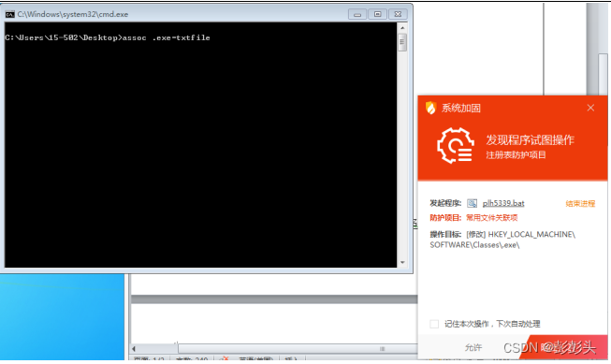Click the command text assoc .exe=txtfile
Viewport: 611px width, 364px height.
coord(167,37)
